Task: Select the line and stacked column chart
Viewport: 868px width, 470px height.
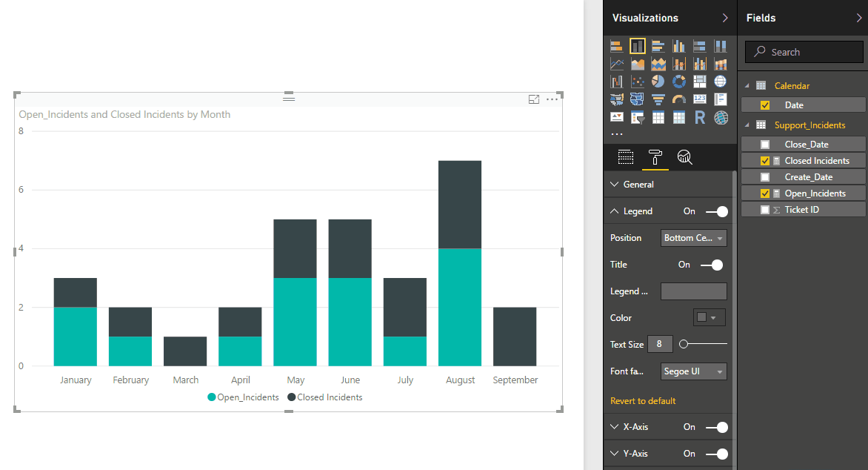Action: pyautogui.click(x=678, y=64)
